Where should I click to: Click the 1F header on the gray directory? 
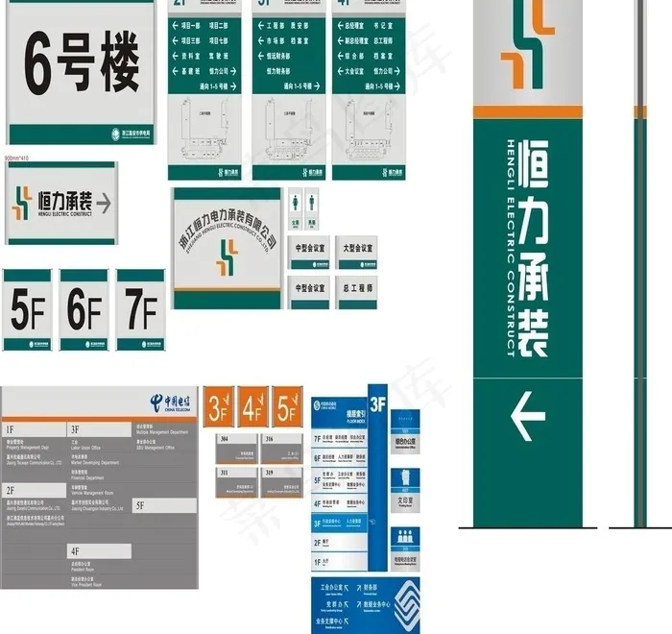click(x=35, y=429)
